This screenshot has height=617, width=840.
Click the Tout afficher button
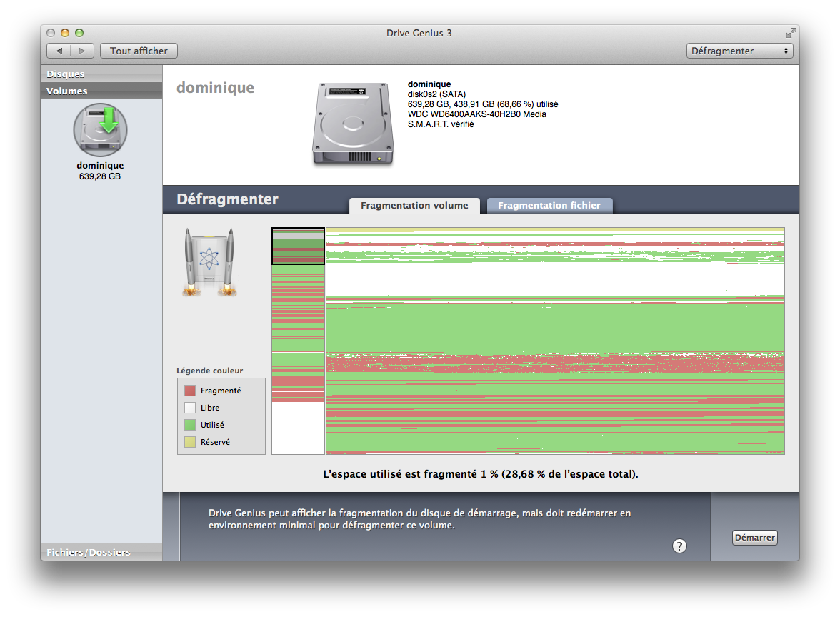(139, 51)
